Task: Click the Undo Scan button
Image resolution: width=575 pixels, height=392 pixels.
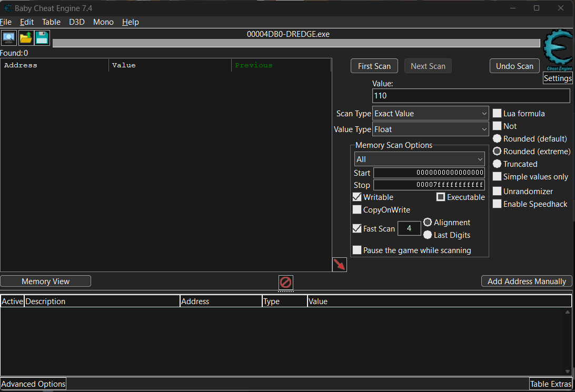Action: (x=514, y=66)
